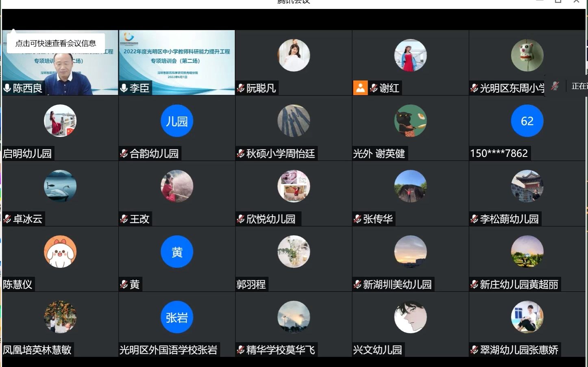Toggle the mute icon beside 张传华
This screenshot has height=367, width=588.
point(358,219)
